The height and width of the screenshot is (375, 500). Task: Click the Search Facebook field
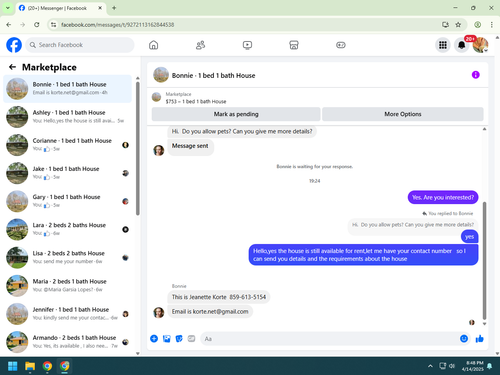point(80,45)
